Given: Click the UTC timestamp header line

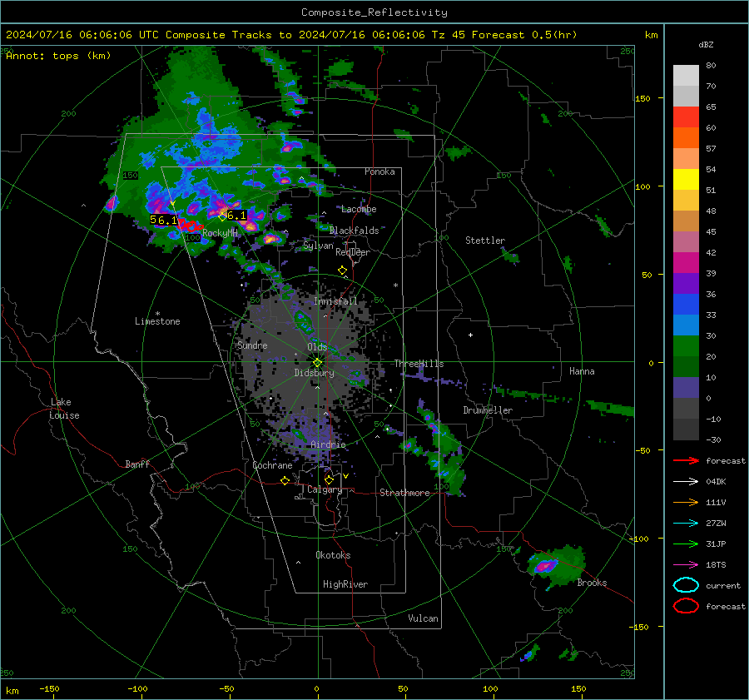Looking at the screenshot, I should point(291,35).
